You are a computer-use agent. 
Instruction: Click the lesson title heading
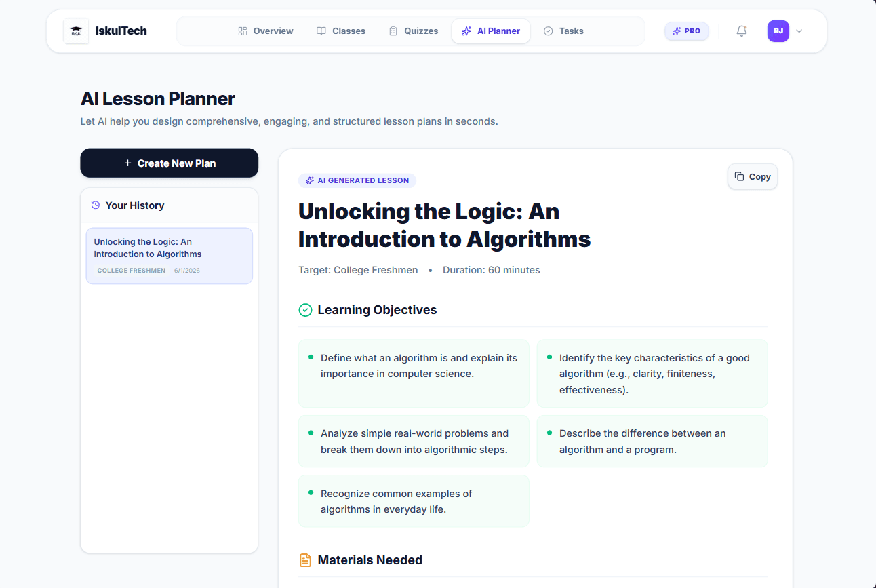pyautogui.click(x=445, y=225)
